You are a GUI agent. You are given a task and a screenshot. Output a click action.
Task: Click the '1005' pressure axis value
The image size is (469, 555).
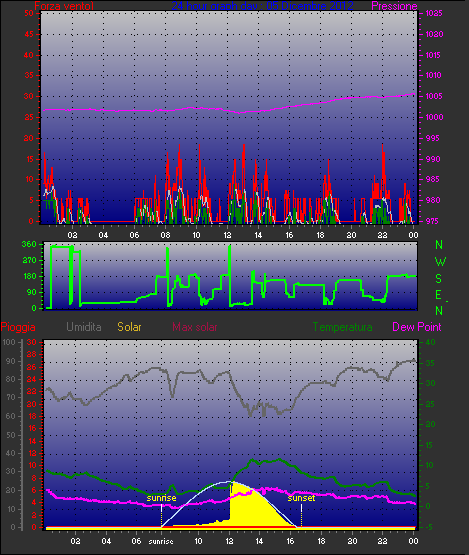[434, 96]
